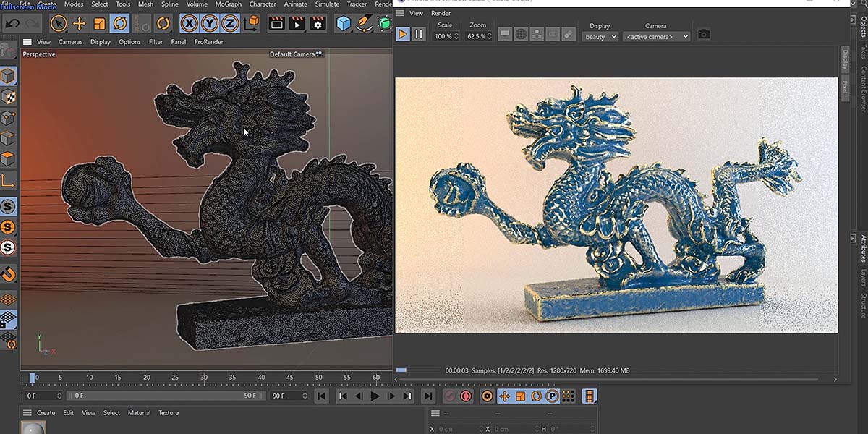Select the Live Selection tool
The width and height of the screenshot is (868, 434).
(59, 23)
